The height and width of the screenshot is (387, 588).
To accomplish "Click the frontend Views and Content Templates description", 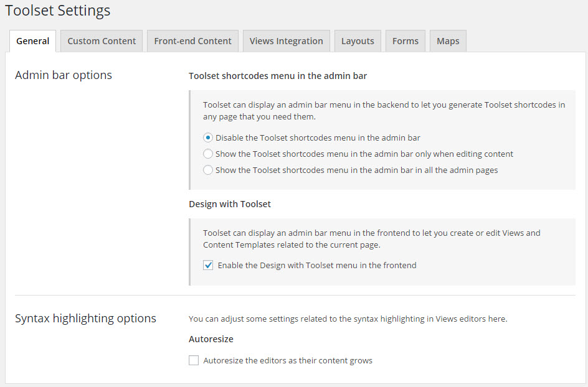I will point(372,239).
